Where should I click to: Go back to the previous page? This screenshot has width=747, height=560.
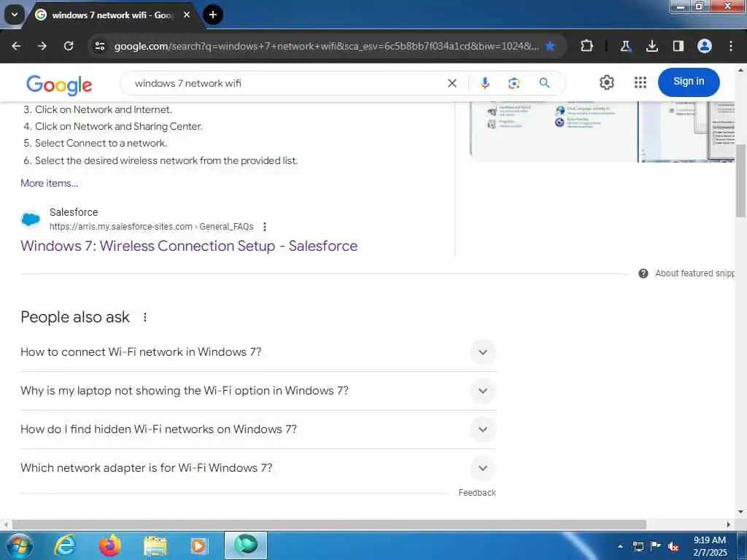[x=16, y=46]
